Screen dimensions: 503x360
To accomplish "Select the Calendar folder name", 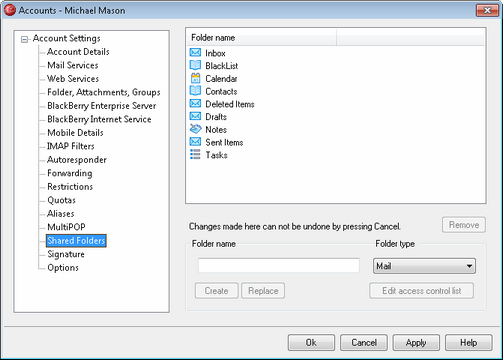I will click(x=221, y=79).
